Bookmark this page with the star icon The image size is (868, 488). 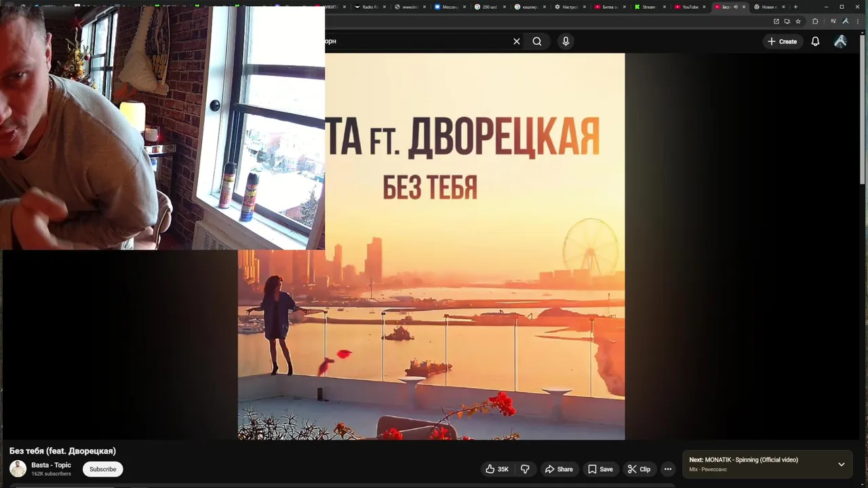[798, 21]
